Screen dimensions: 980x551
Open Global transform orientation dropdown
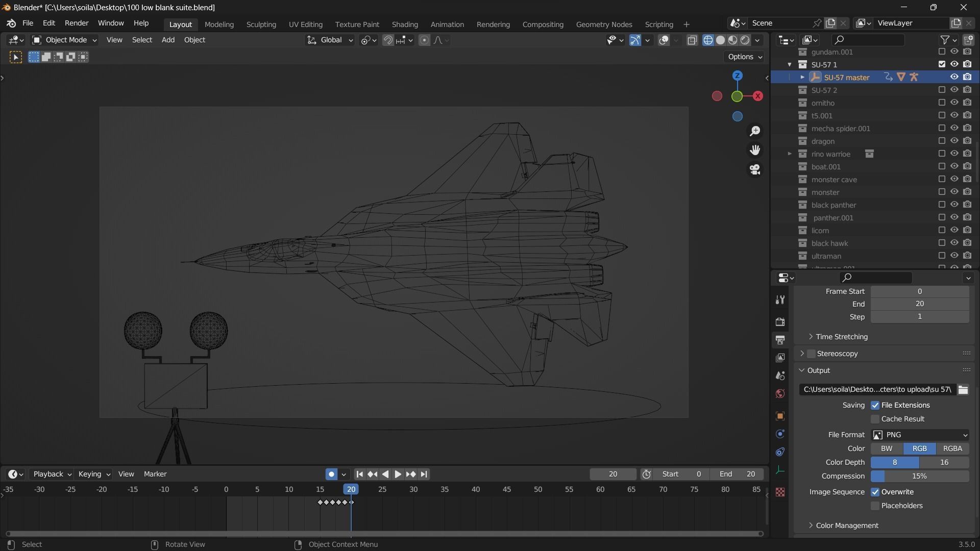(330, 40)
